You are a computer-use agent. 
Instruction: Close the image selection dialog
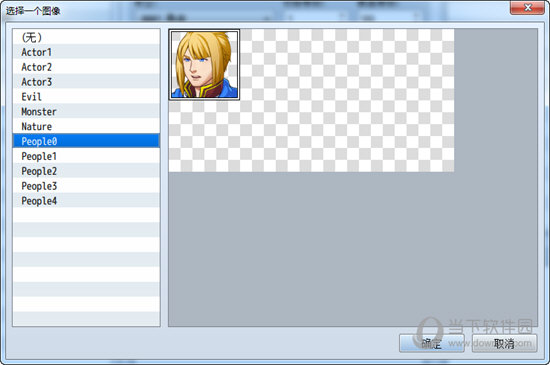click(x=527, y=7)
